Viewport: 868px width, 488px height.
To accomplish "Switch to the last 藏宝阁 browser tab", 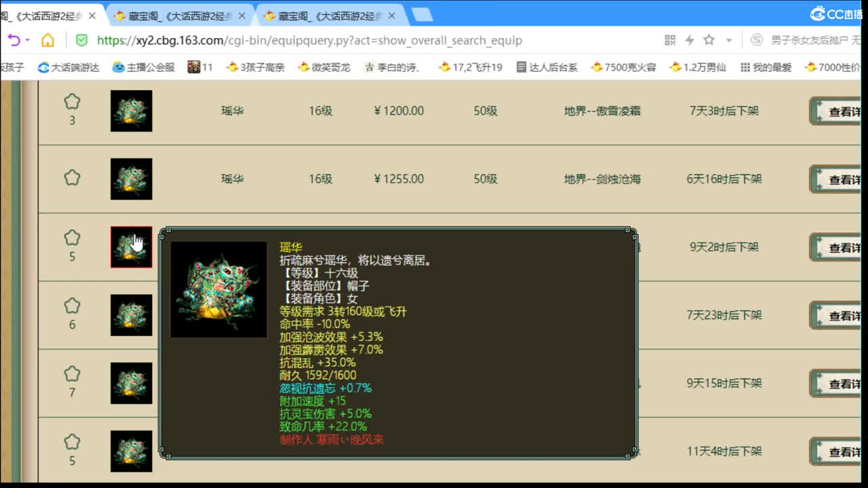I will coord(331,15).
